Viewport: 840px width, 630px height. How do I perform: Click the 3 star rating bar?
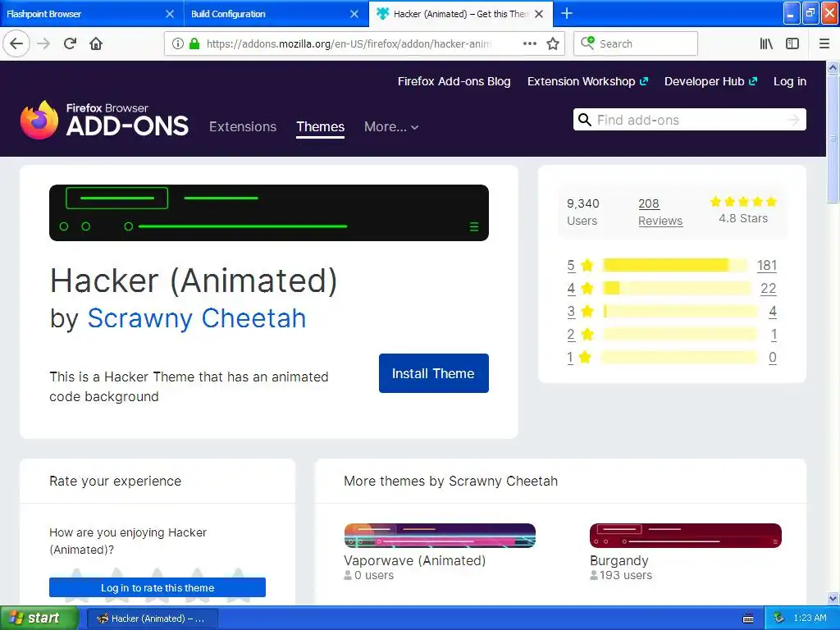[x=680, y=311]
